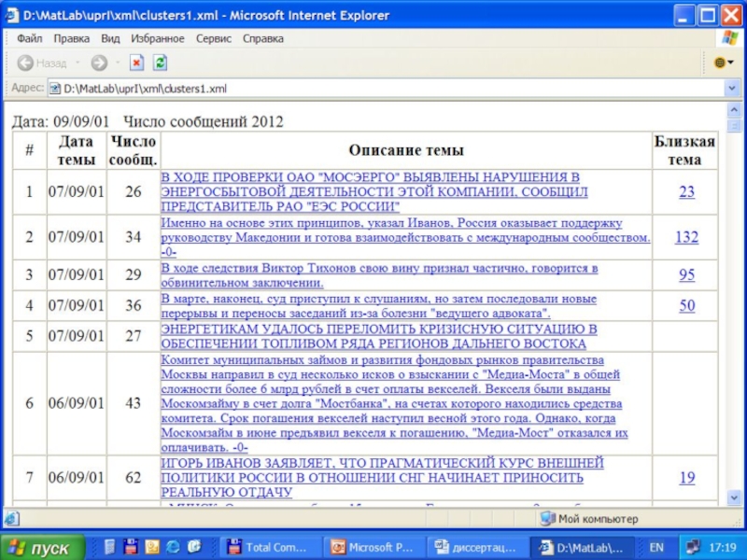
Task: Open the Избранное menu
Action: click(x=157, y=38)
